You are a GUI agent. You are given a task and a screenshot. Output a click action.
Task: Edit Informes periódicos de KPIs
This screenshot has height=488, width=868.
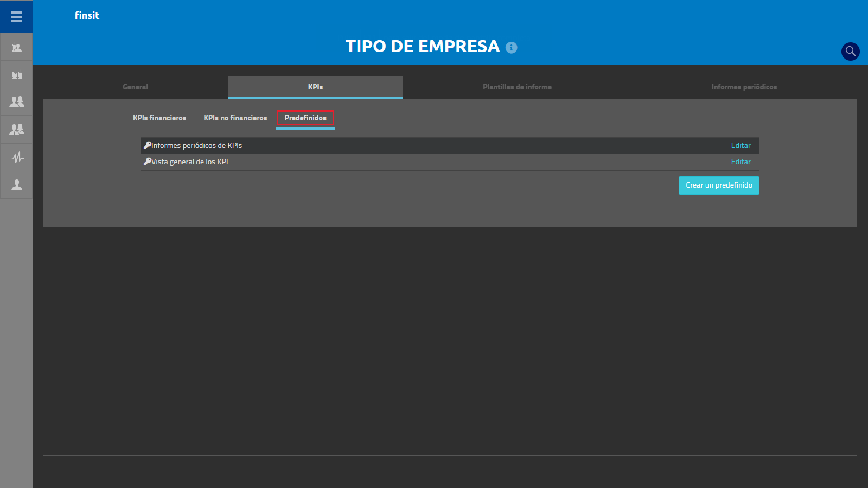[x=741, y=145]
